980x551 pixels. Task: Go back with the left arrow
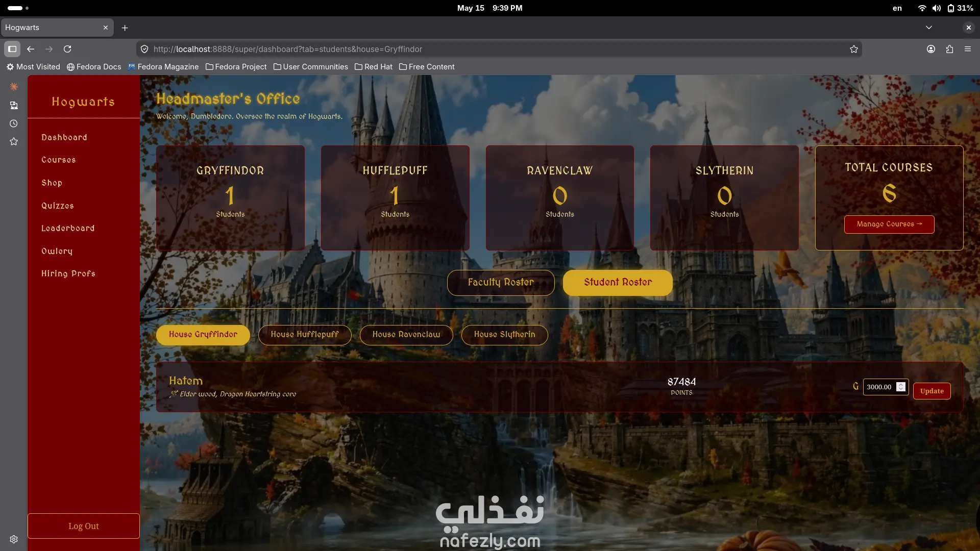pyautogui.click(x=31, y=49)
